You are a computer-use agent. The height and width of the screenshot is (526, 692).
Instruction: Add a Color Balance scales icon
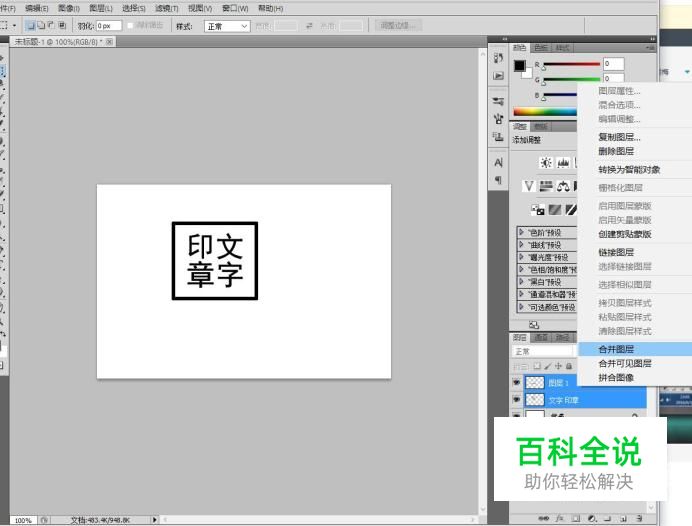[563, 186]
